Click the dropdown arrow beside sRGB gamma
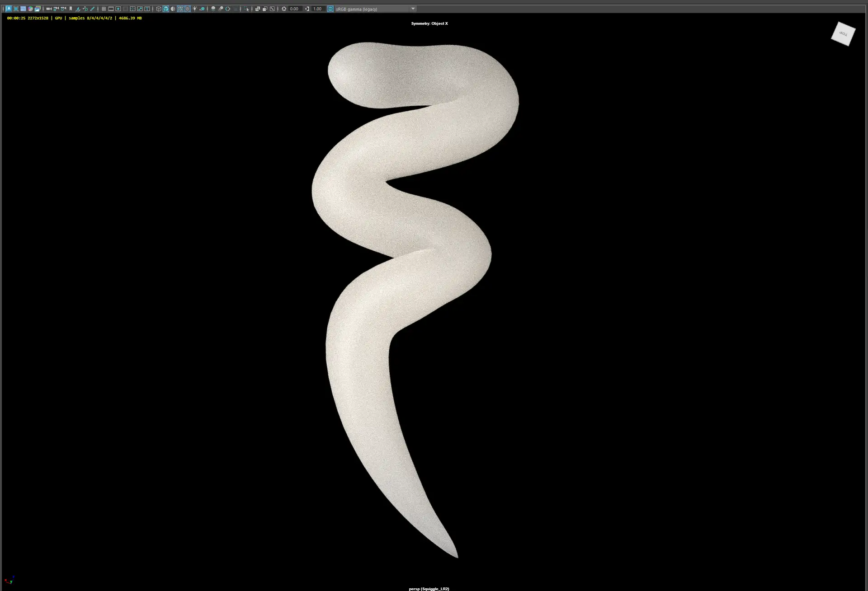Image resolution: width=868 pixels, height=591 pixels. point(413,9)
